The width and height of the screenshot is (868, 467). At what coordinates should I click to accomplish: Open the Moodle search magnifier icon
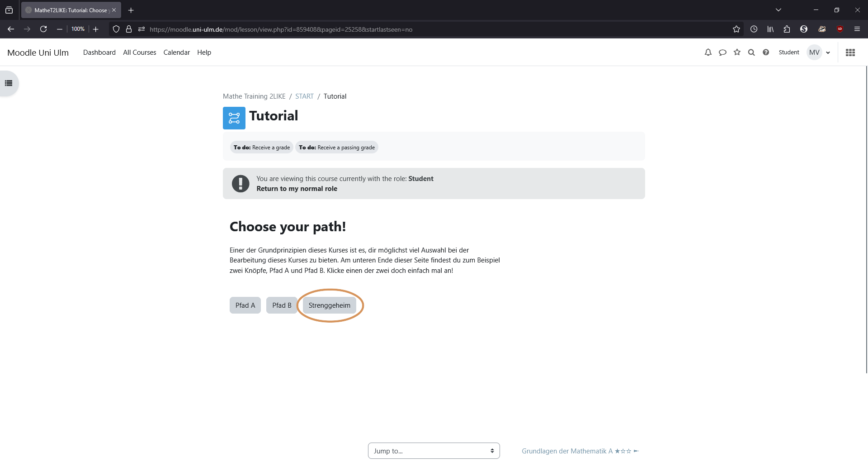pos(751,52)
